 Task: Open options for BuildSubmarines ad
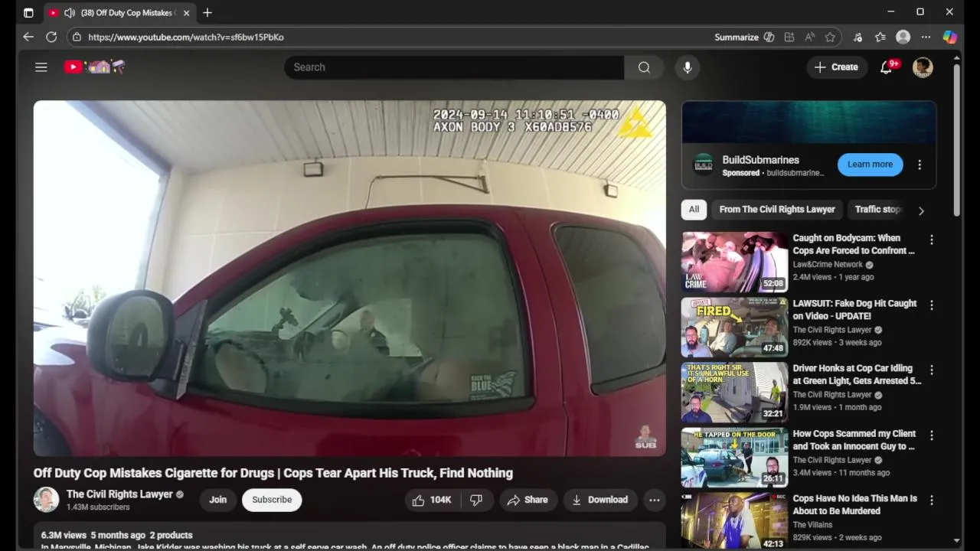(920, 165)
